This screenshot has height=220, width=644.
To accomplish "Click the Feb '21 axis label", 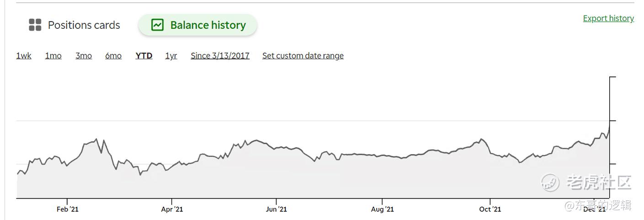I will (68, 209).
